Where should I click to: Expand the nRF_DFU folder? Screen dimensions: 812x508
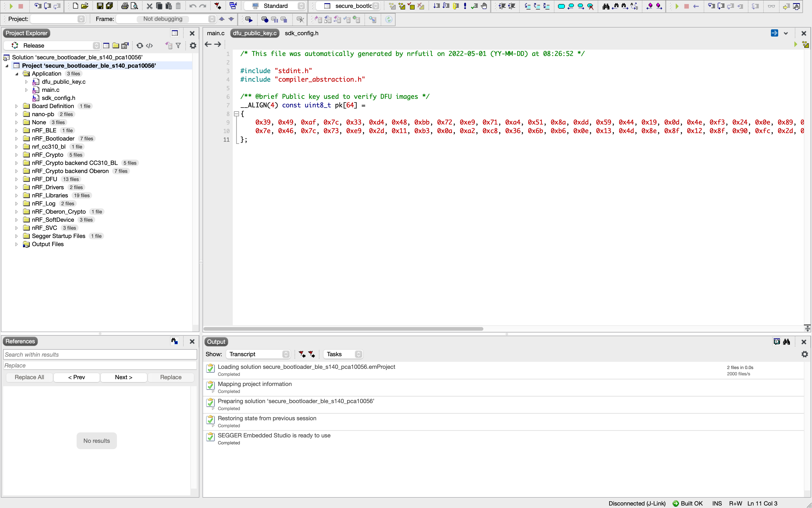(x=16, y=179)
